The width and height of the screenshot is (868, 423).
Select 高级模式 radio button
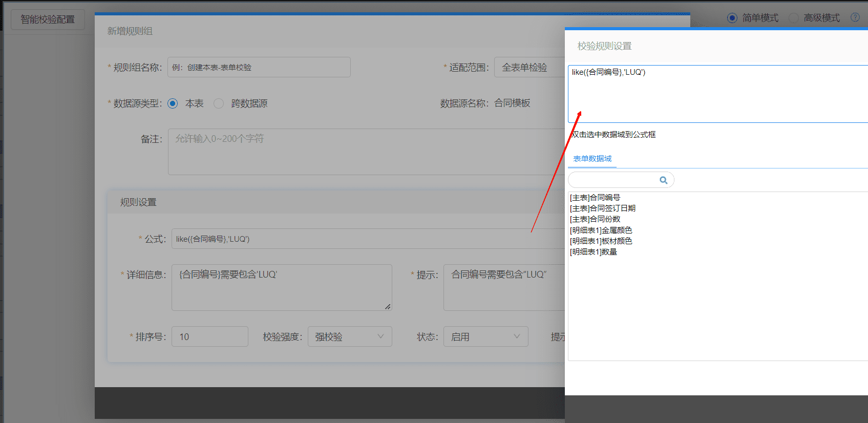coord(794,18)
